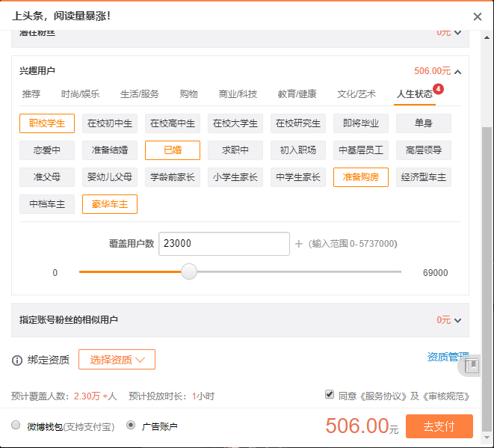Switch to the 文化/艺术 tab

(x=356, y=94)
